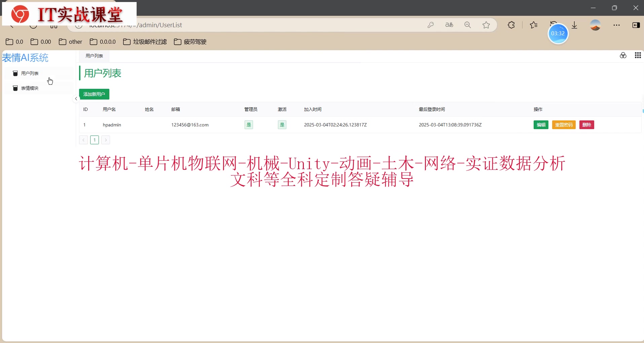Click the 用户名 column header
Image resolution: width=644 pixels, height=343 pixels.
pos(109,109)
